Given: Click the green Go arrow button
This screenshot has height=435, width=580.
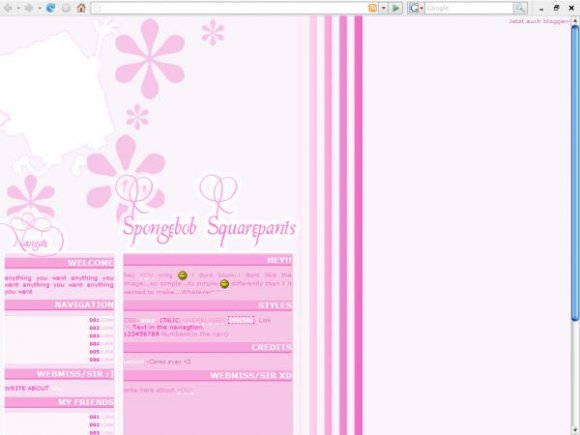Looking at the screenshot, I should click(x=396, y=8).
